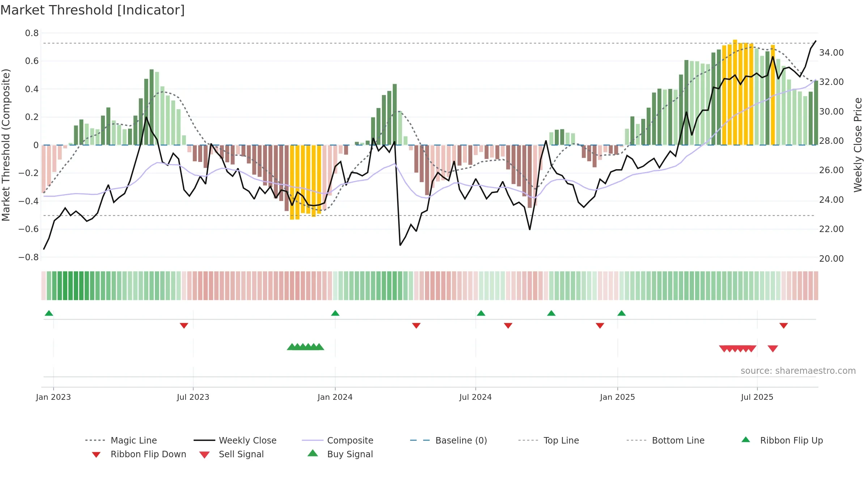This screenshot has height=488, width=868.
Task: Click the Ribbon Flip Down marker before July 2023
Action: pos(184,326)
